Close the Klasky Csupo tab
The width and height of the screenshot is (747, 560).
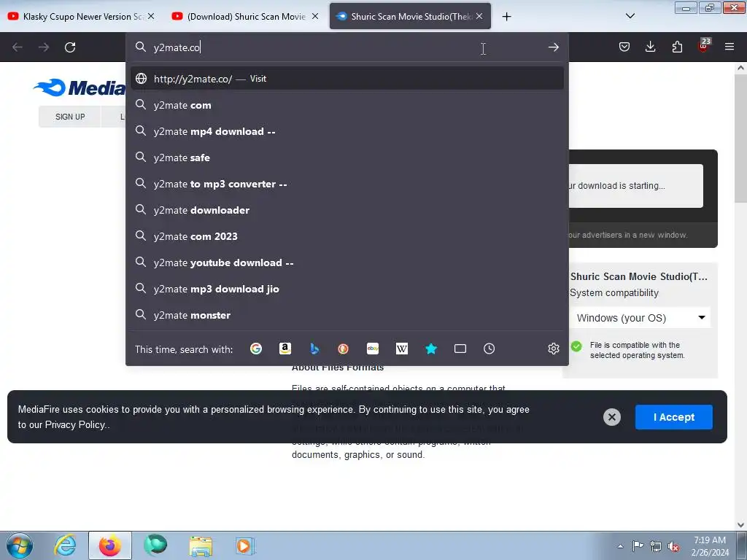pos(151,16)
